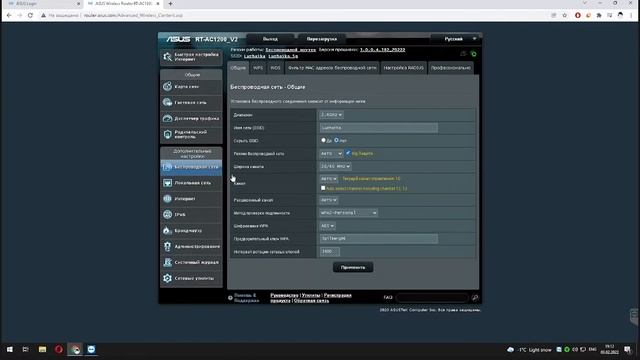Open RADIUS settings tab
This screenshot has height=360, width=640.
(x=404, y=68)
